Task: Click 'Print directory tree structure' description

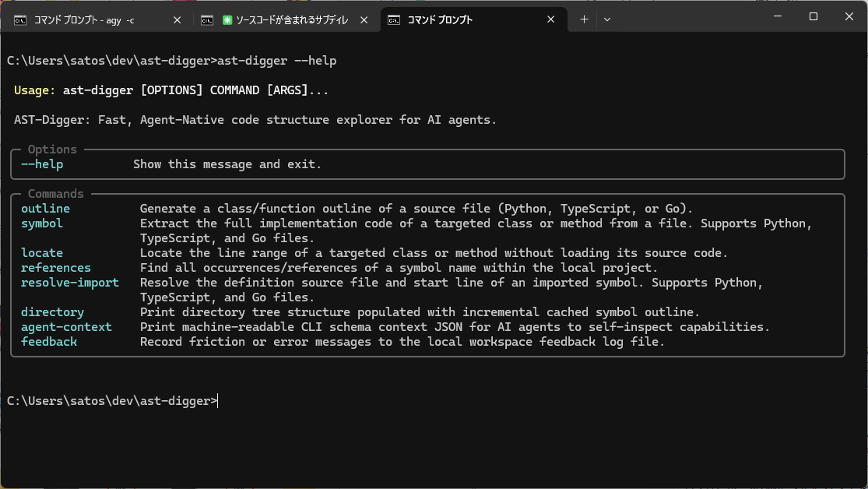Action: [420, 312]
